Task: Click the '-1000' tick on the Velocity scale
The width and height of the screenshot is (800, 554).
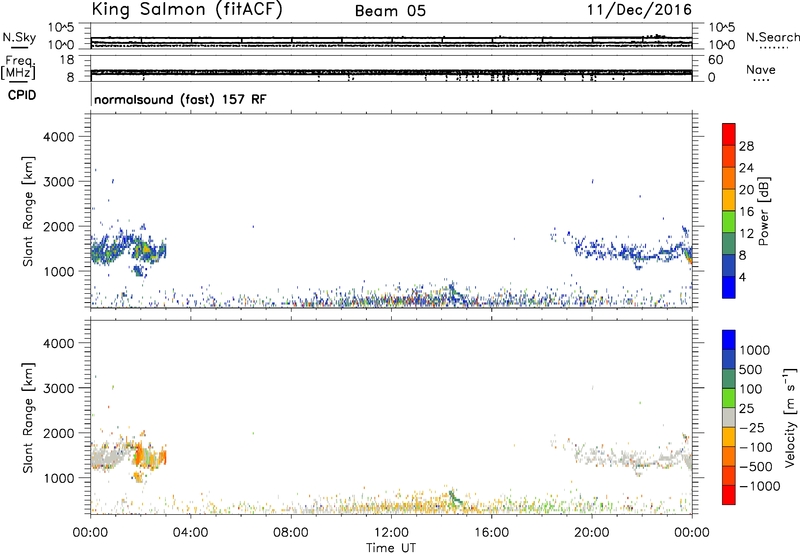Action: [760, 486]
